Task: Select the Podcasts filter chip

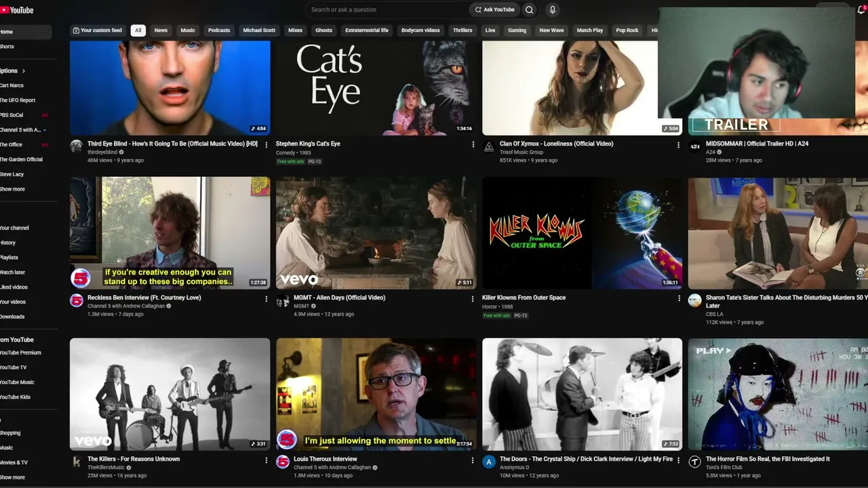Action: 219,30
